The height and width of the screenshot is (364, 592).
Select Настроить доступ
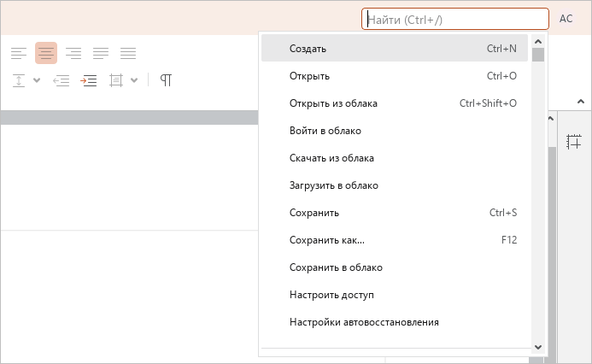(395, 295)
